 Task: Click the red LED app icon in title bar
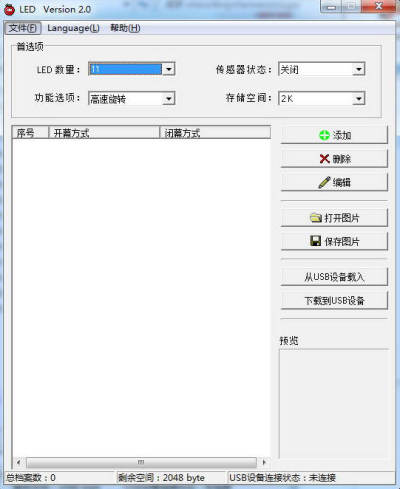tap(9, 10)
